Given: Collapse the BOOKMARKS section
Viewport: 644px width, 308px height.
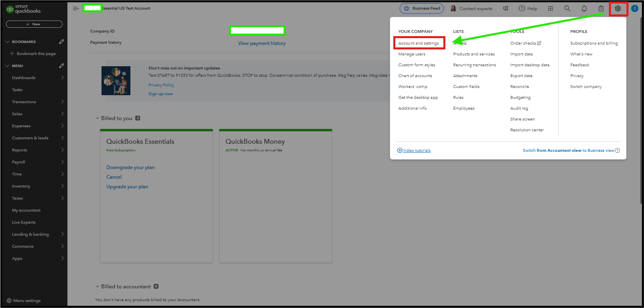Looking at the screenshot, I should [7, 42].
